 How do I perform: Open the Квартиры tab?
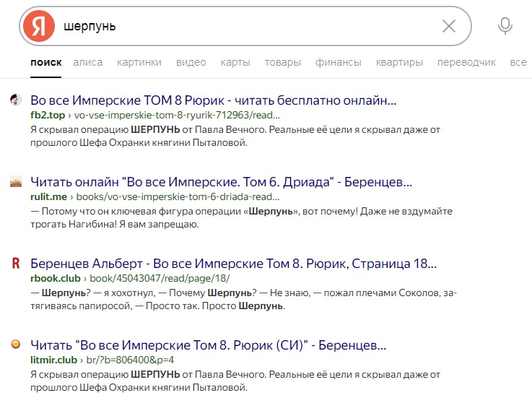pyautogui.click(x=399, y=62)
